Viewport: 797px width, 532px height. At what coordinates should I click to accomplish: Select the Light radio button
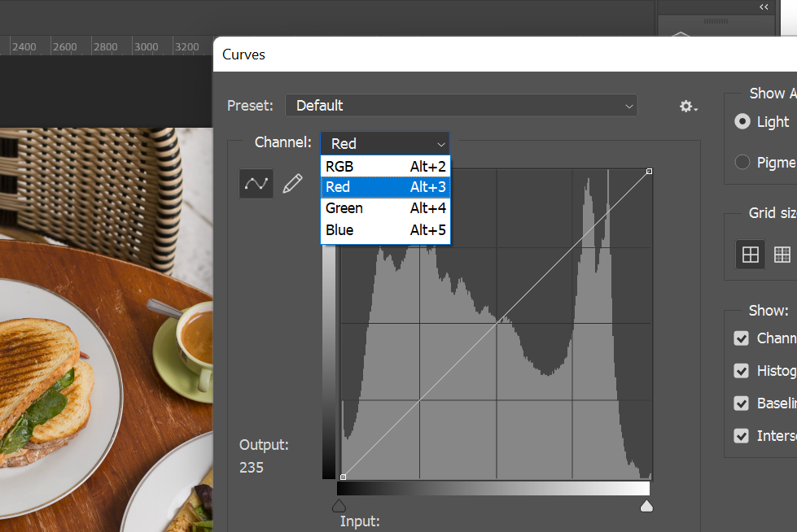742,121
